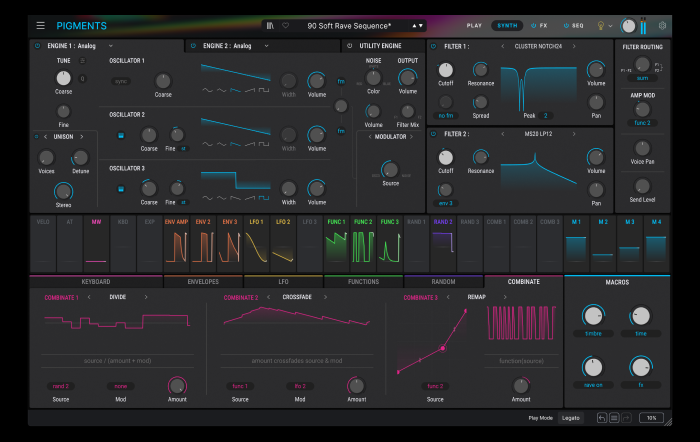Like preset with the heart icon
The image size is (700, 442).
point(285,26)
